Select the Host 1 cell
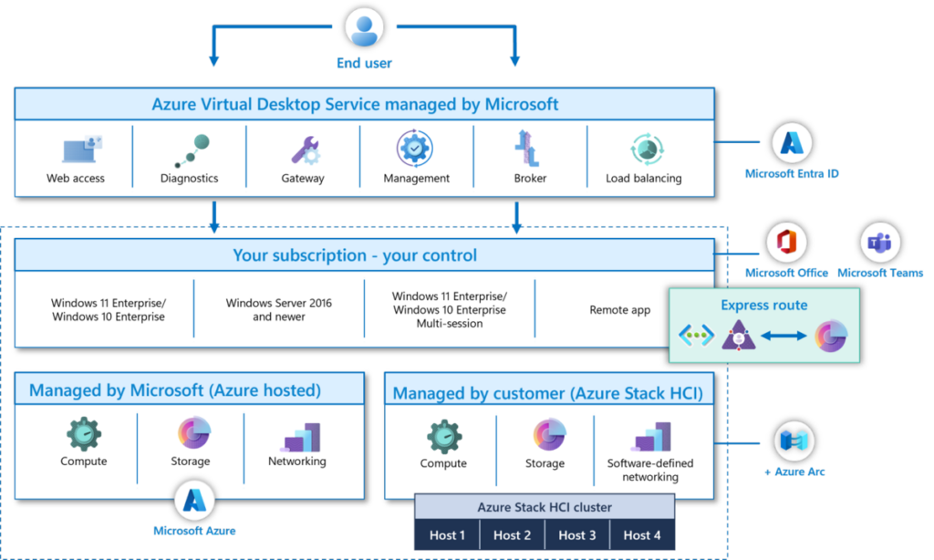 447,535
